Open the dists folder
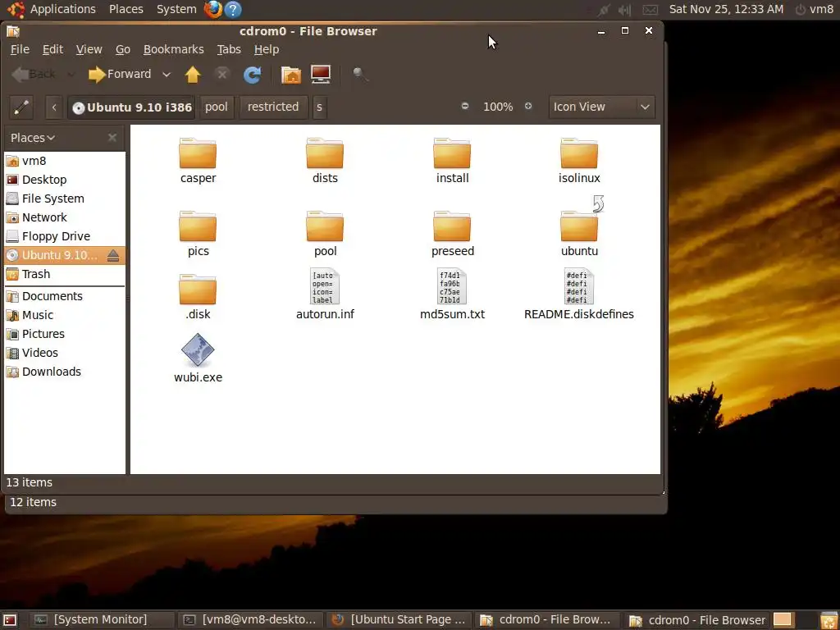The height and width of the screenshot is (630, 840). coord(325,161)
